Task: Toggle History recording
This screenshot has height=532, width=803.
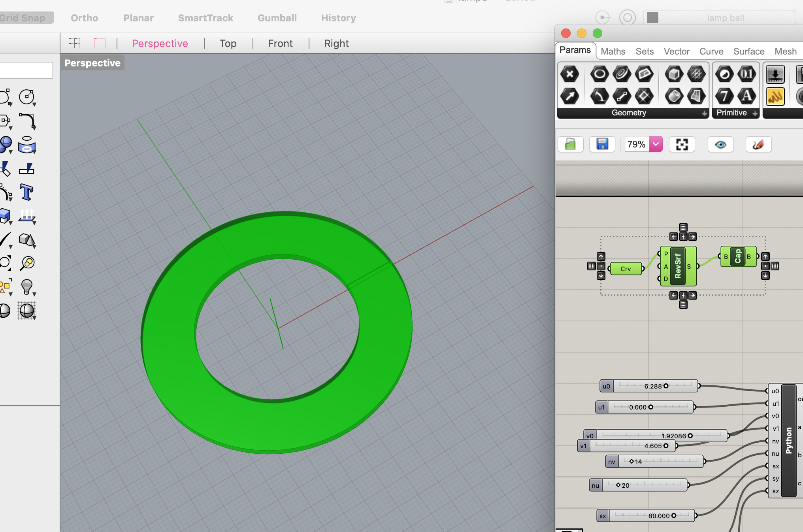Action: point(338,18)
